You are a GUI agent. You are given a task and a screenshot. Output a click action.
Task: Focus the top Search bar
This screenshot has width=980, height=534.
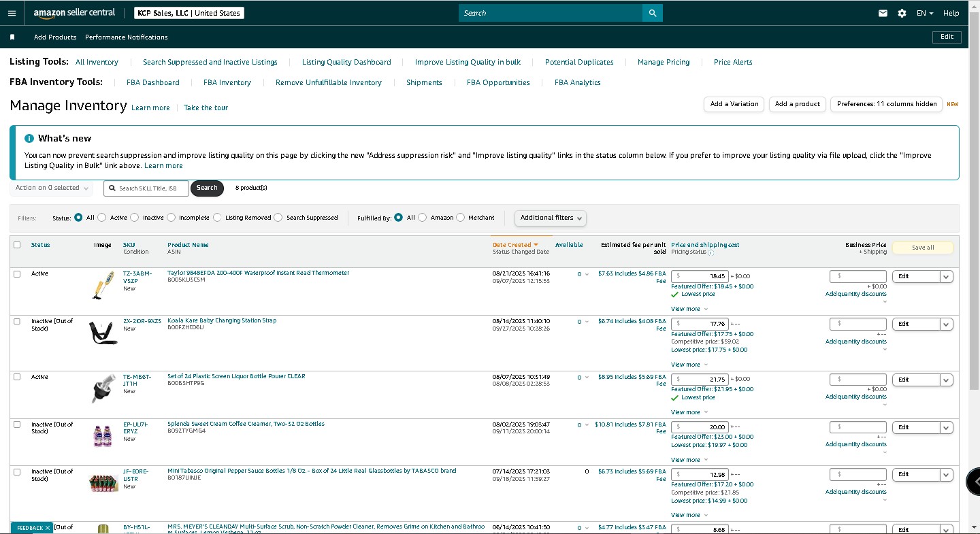tap(551, 13)
